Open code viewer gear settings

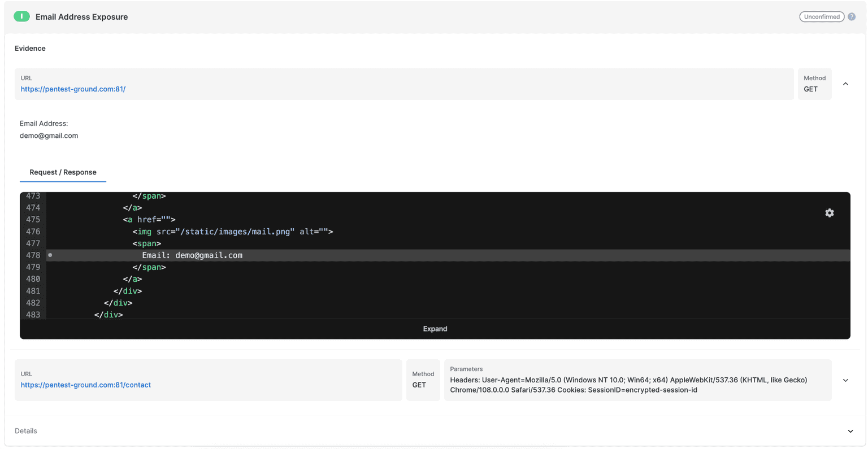pos(829,213)
